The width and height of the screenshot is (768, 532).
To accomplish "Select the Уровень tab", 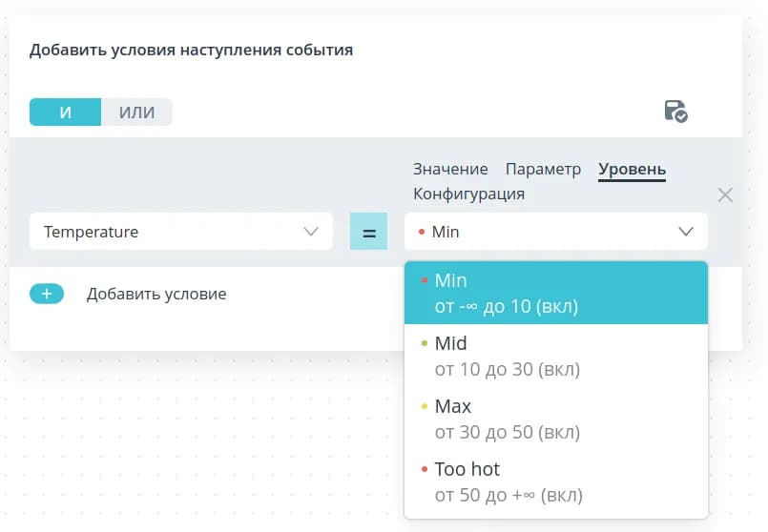I will [x=632, y=169].
